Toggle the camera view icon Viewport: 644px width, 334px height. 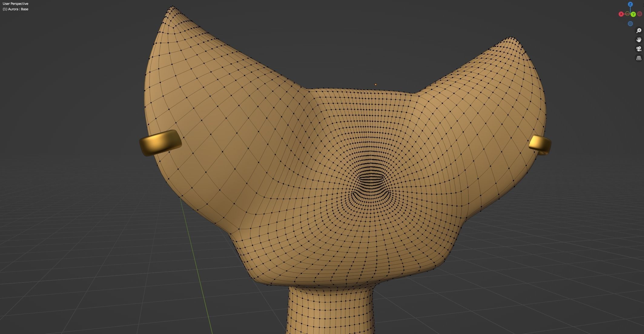(x=639, y=49)
